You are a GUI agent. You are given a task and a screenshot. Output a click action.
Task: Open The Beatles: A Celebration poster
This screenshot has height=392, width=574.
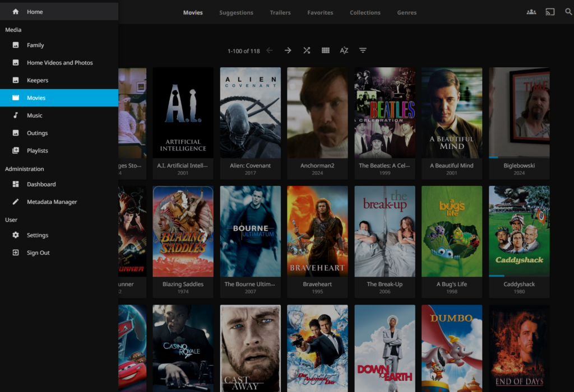[x=385, y=113]
